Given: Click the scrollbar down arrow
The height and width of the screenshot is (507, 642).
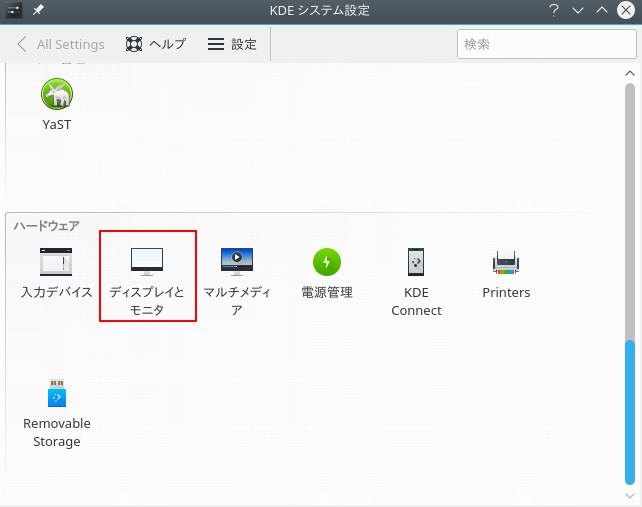Looking at the screenshot, I should 630,496.
